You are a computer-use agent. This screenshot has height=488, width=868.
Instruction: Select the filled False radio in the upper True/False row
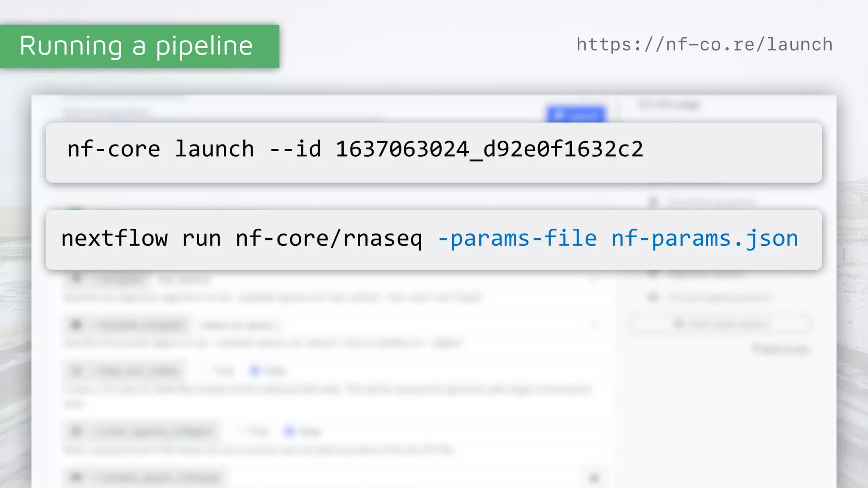coord(255,371)
